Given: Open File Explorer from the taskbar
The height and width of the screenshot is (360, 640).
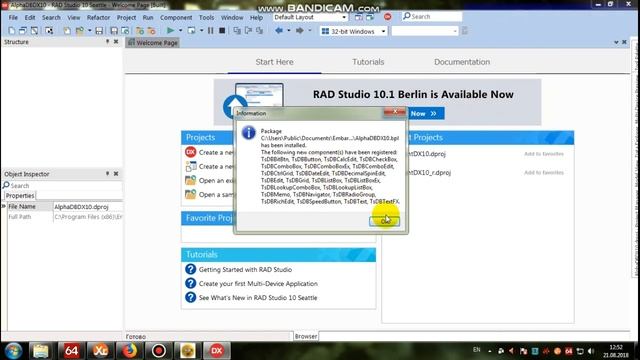Looking at the screenshot, I should click(x=41, y=351).
